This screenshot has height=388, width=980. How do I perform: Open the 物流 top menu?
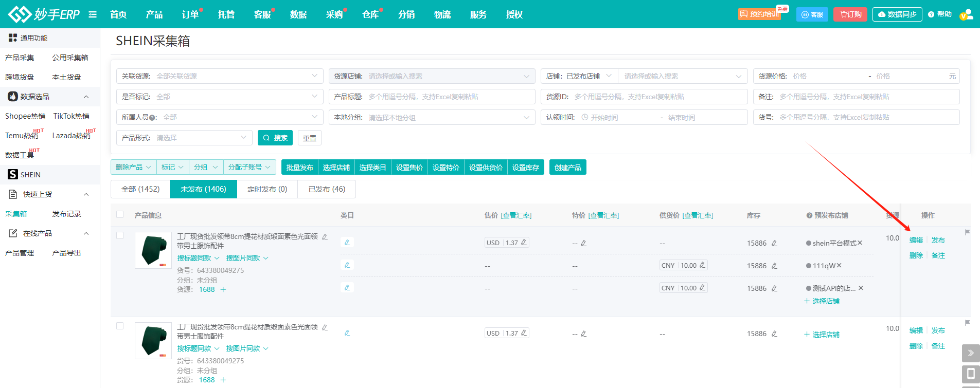pyautogui.click(x=442, y=14)
